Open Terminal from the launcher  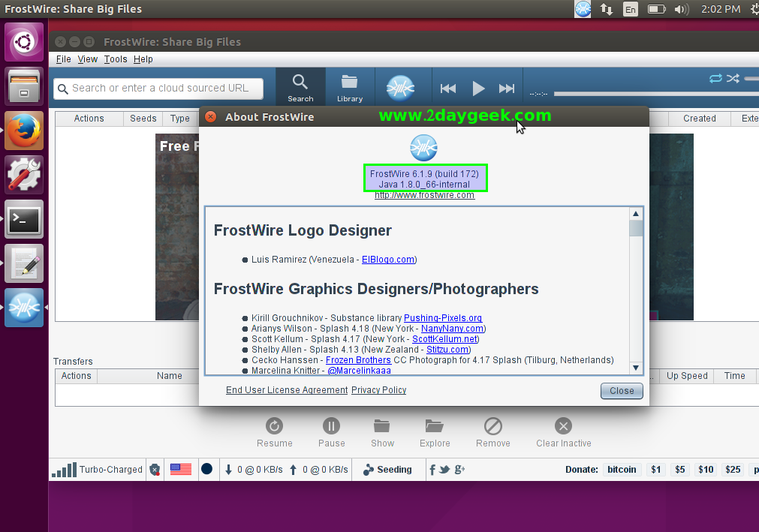pos(24,219)
